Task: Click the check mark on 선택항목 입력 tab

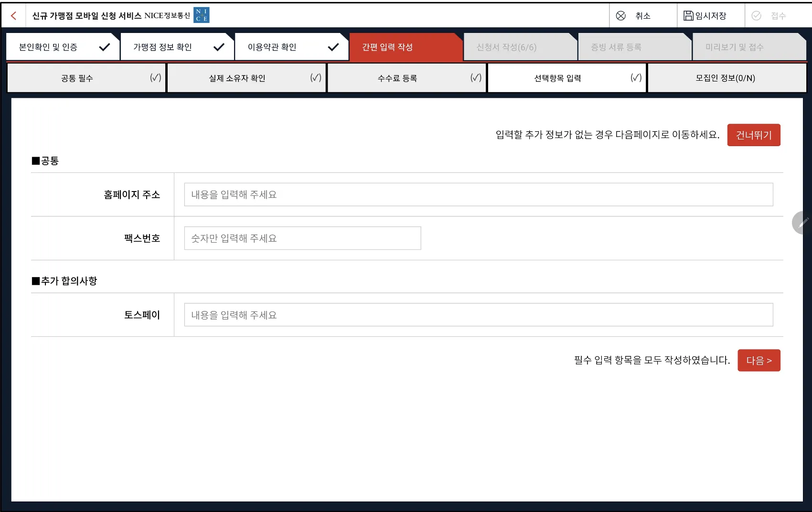Action: [x=636, y=78]
